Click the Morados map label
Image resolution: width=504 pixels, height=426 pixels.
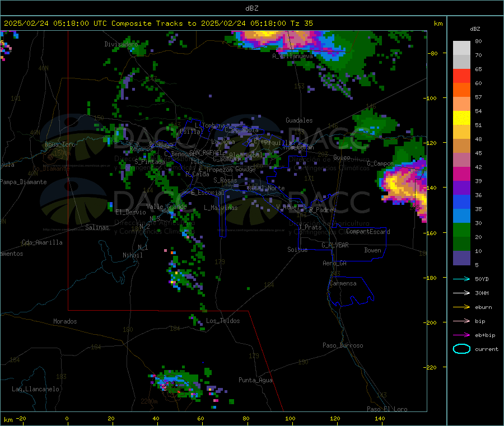[65, 321]
